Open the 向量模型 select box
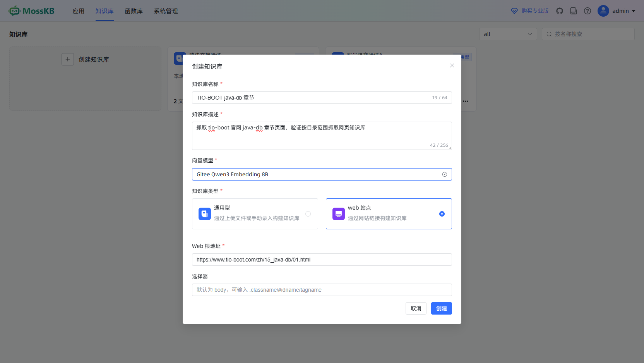Image resolution: width=644 pixels, height=363 pixels. [x=322, y=174]
